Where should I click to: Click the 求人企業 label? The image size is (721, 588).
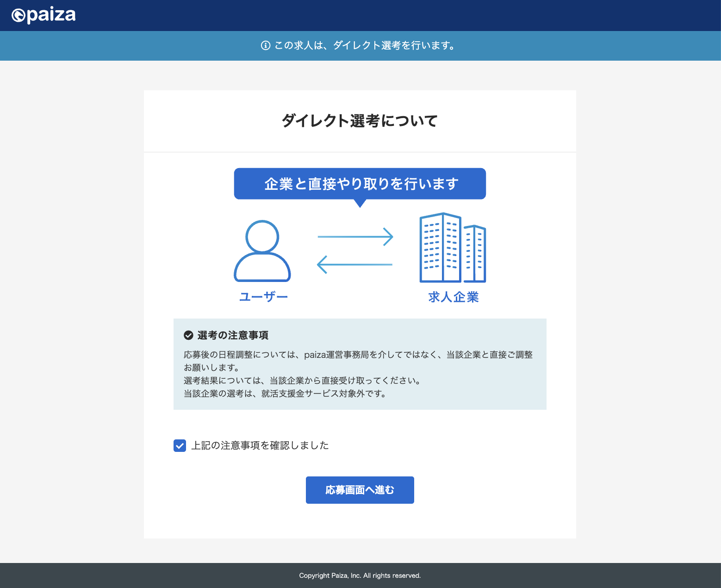pos(454,297)
